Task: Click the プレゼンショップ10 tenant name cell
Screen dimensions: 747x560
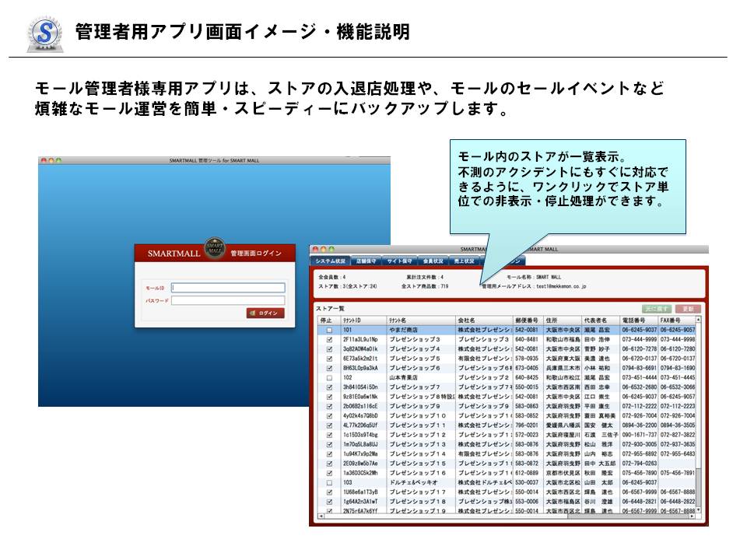Action: click(x=420, y=415)
